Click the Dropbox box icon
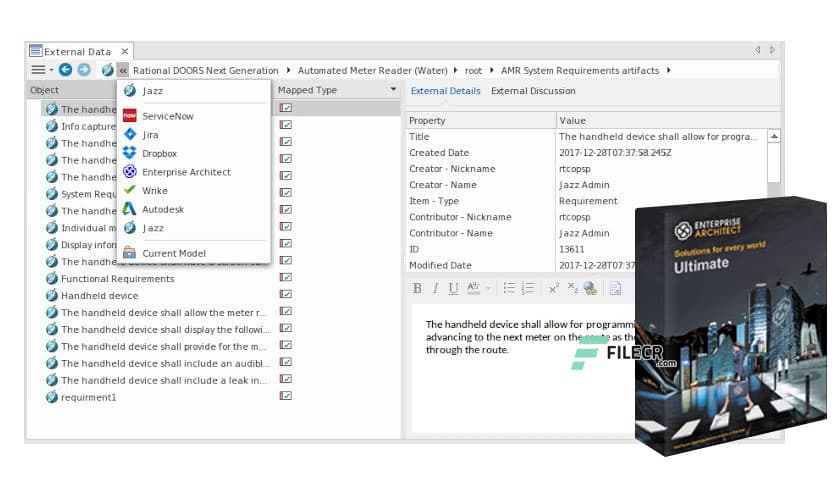 (130, 153)
